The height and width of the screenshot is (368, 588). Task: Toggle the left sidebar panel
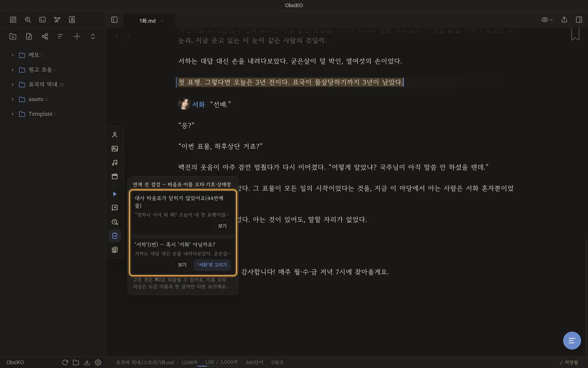coord(114,20)
